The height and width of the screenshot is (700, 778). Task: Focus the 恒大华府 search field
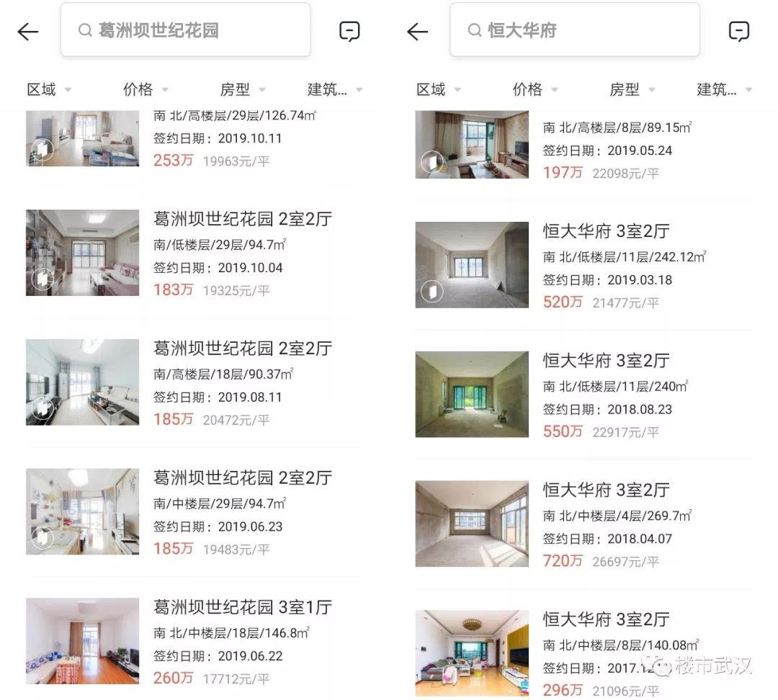point(575,30)
